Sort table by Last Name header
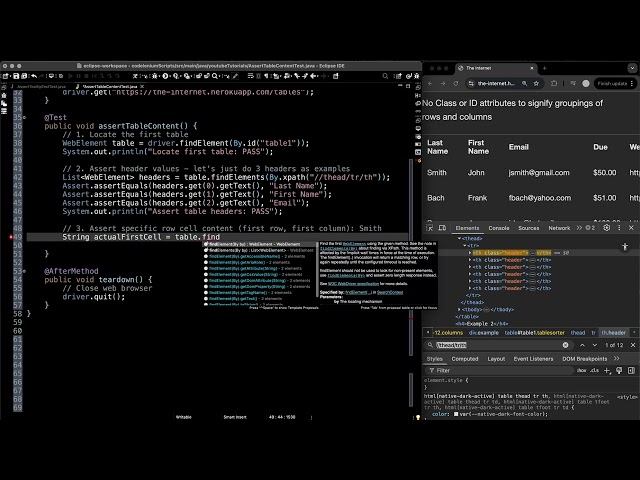This screenshot has height=480, width=640. point(438,147)
